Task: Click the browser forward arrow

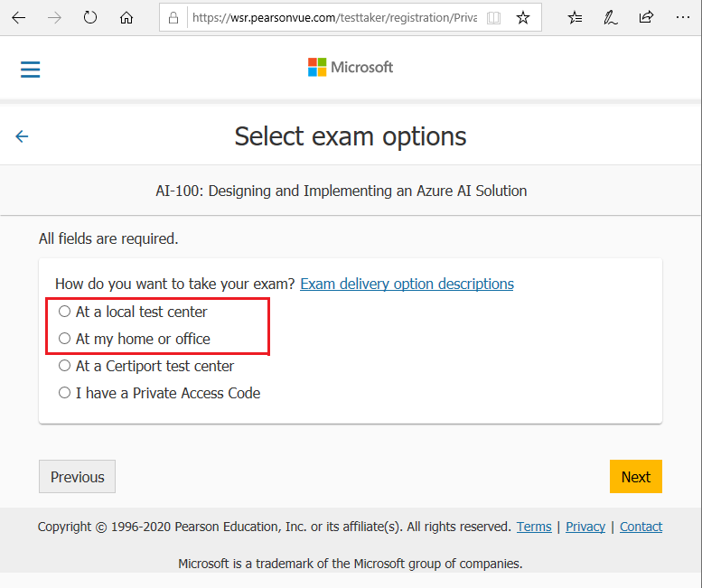Action: point(54,18)
